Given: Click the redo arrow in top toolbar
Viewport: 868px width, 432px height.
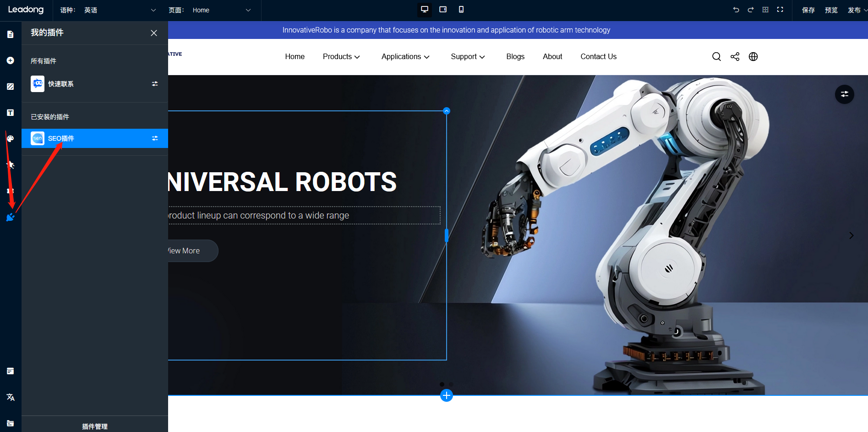Looking at the screenshot, I should [x=750, y=10].
